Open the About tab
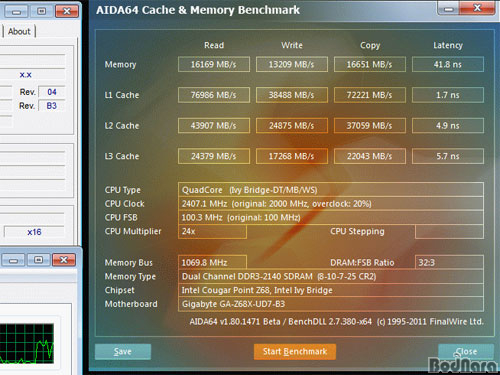Screen dimensions: 500x375 [19, 31]
